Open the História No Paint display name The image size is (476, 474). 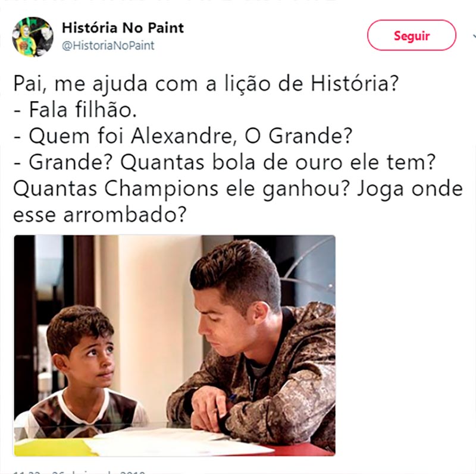pos(123,28)
